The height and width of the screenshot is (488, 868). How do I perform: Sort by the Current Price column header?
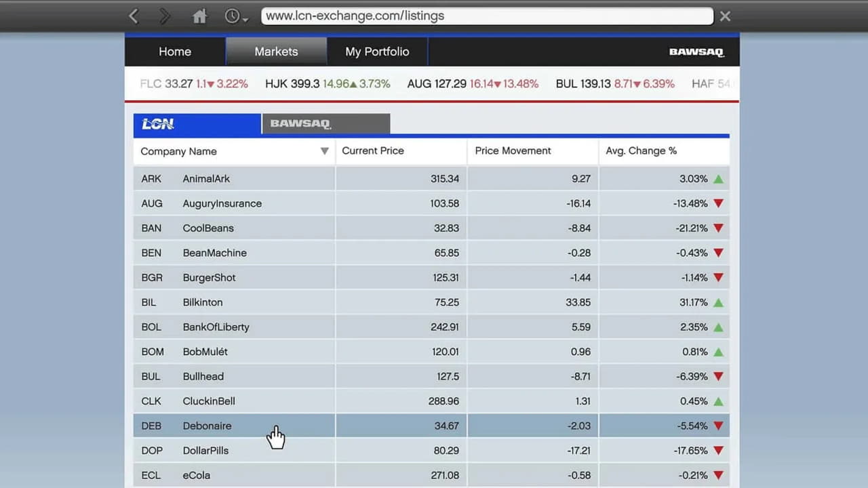pyautogui.click(x=373, y=150)
